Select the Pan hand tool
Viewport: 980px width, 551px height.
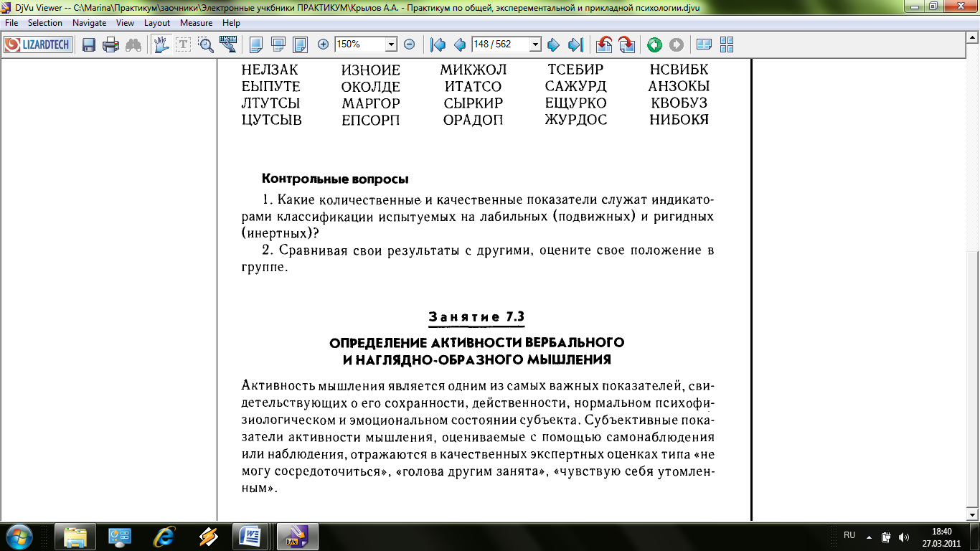coord(161,44)
